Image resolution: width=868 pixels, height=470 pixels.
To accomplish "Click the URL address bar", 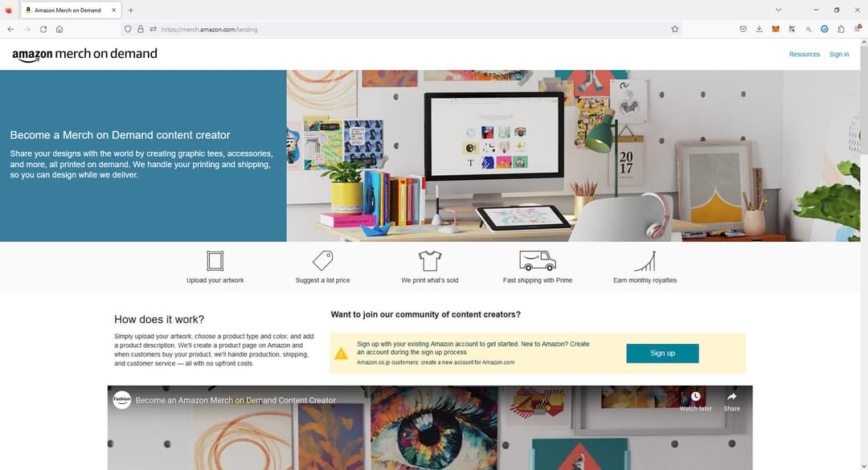I will point(410,30).
